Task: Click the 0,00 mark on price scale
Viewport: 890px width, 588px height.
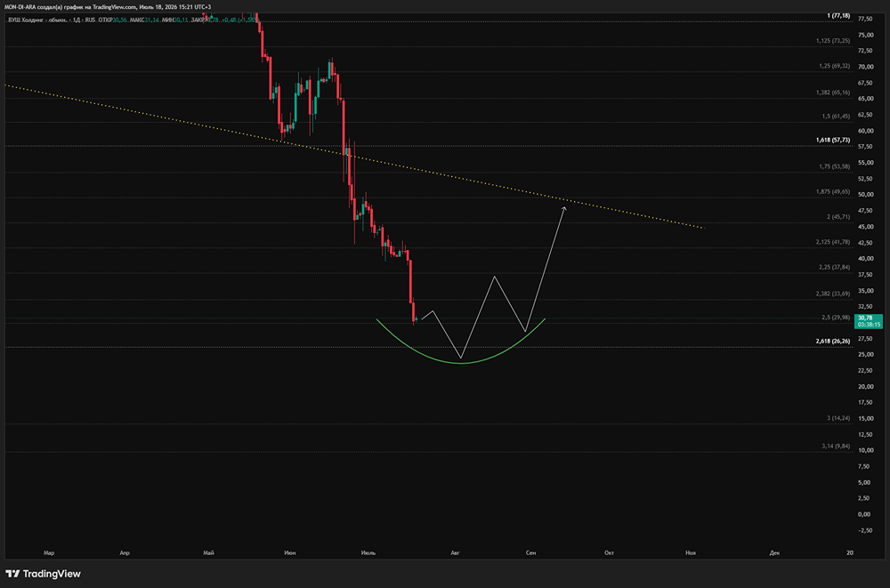Action: 864,514
